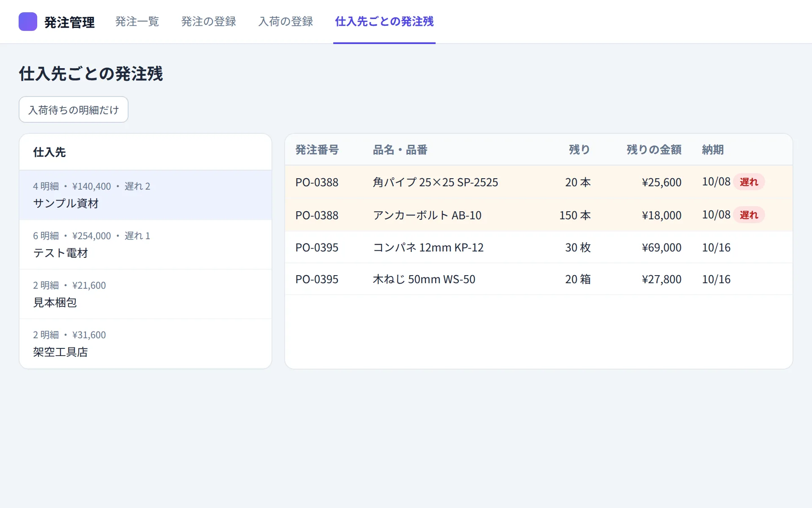Click the 遅れ badge on the アンカーボルト row

click(749, 215)
